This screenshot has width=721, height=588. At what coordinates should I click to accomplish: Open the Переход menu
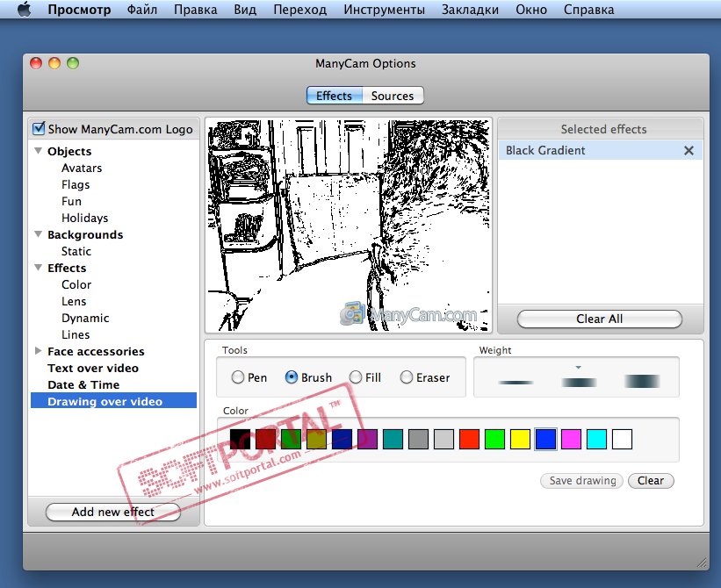tap(299, 10)
